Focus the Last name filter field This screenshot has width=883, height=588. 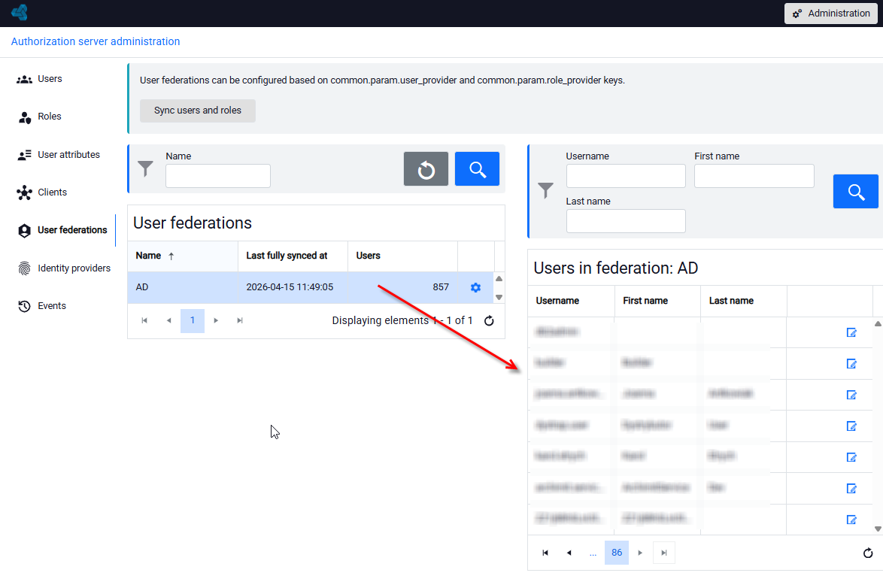(626, 221)
